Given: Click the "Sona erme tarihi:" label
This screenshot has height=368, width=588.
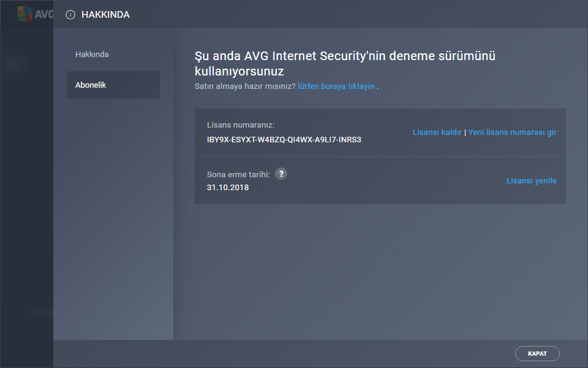Looking at the screenshot, I should point(238,174).
